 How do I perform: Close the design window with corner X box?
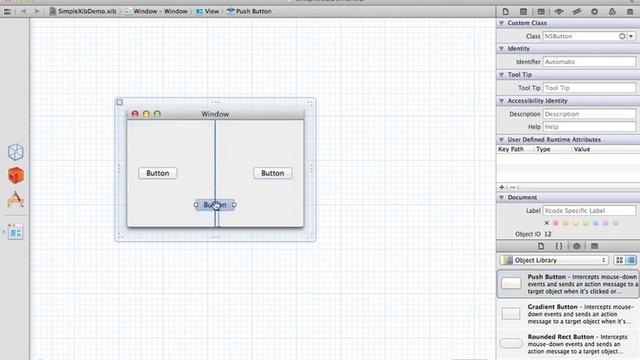point(120,102)
